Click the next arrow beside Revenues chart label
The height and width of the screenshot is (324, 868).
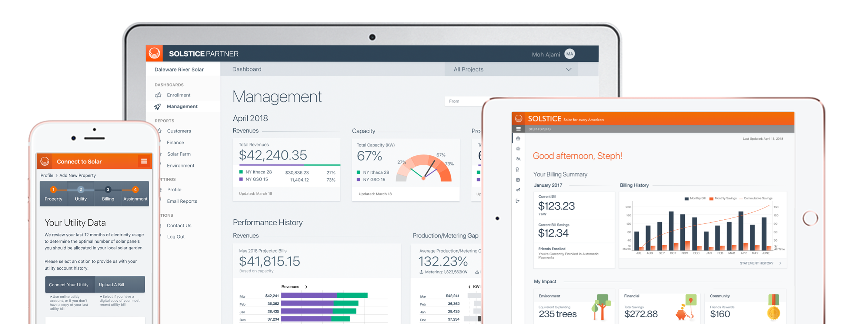click(x=306, y=287)
